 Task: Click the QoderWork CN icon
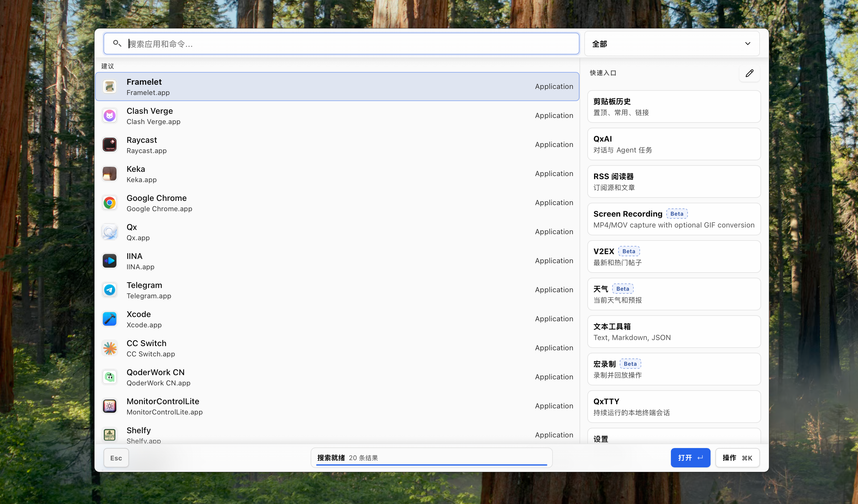110,377
